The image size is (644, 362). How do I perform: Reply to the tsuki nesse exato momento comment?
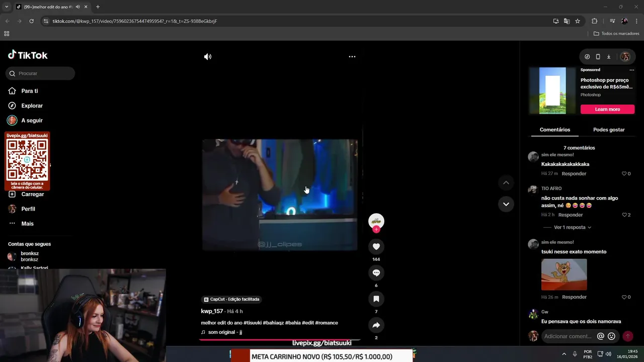(574, 297)
